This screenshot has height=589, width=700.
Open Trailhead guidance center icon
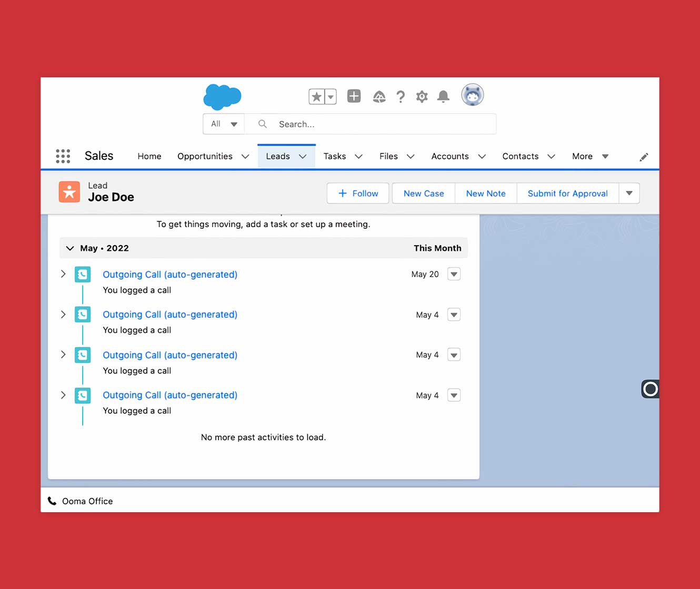pos(379,97)
